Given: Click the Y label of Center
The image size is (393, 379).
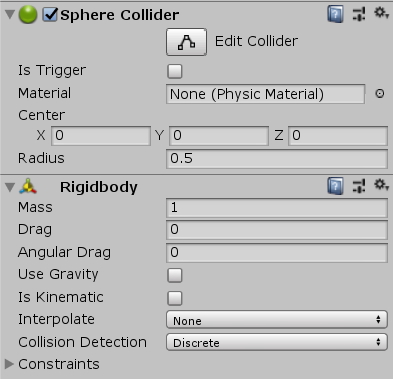Looking at the screenshot, I should tap(159, 136).
